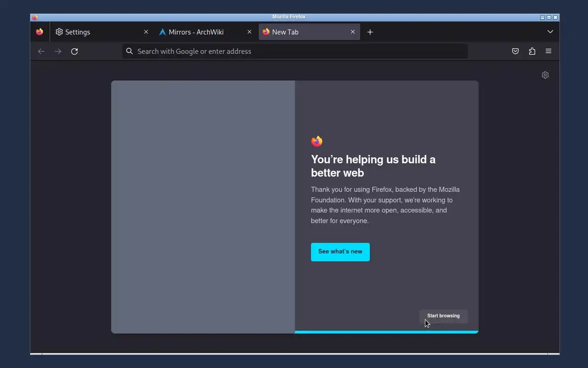
Task: Click the Start browsing button
Action: (443, 316)
